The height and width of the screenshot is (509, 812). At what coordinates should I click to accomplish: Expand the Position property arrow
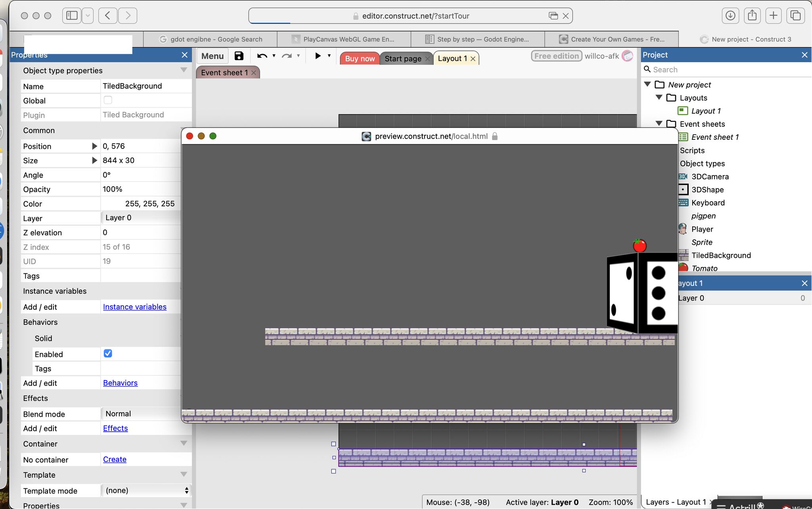(x=94, y=146)
